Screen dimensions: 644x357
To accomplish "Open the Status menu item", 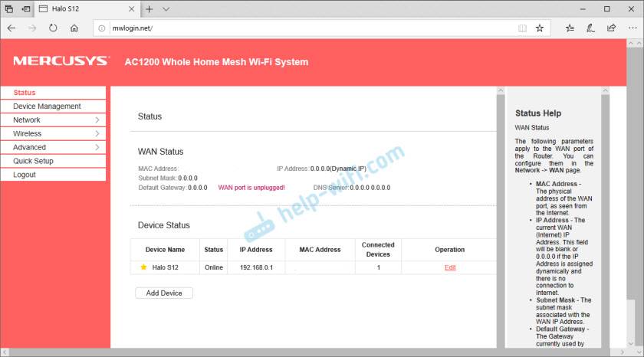I will [54, 93].
